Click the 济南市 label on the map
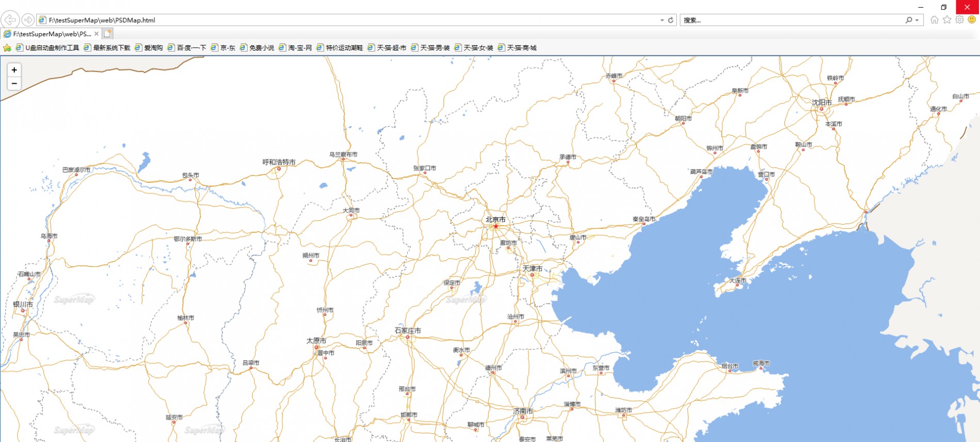The height and width of the screenshot is (442, 980). point(523,411)
